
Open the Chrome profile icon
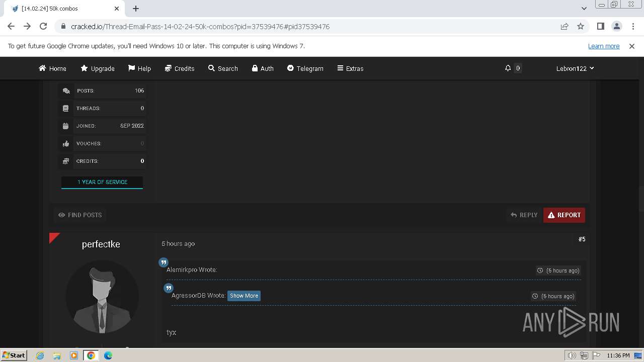(616, 27)
